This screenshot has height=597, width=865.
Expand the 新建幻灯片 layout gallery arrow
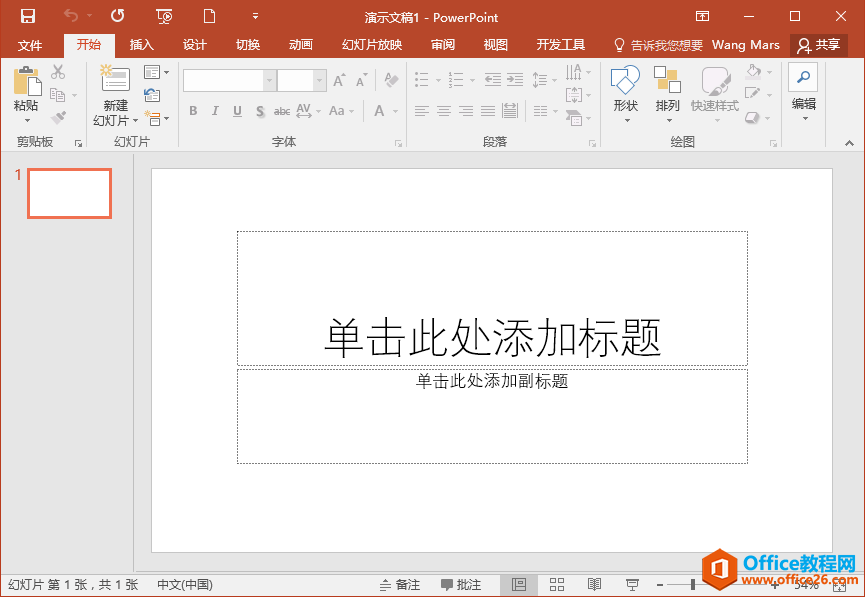tap(136, 120)
